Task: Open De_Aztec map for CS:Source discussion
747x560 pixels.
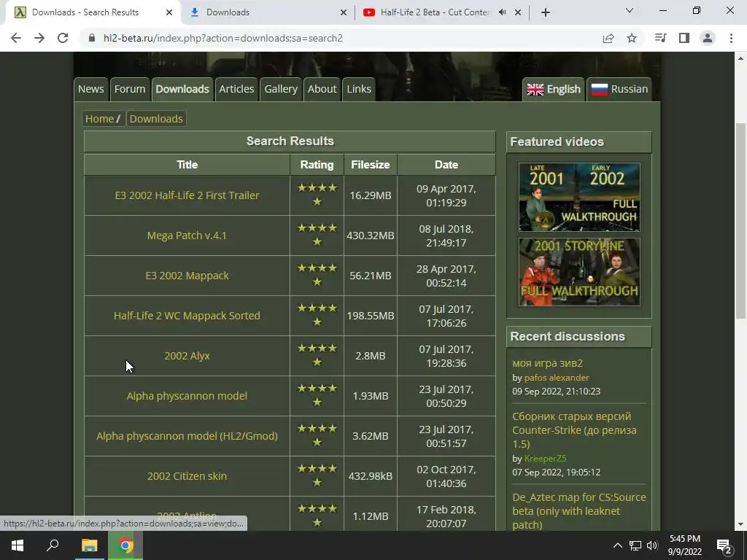Action: [578, 511]
